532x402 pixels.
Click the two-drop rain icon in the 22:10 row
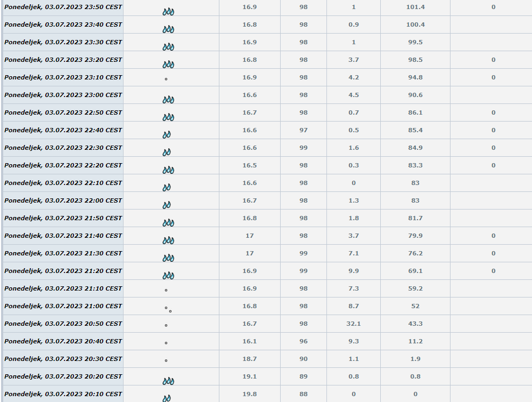(167, 188)
